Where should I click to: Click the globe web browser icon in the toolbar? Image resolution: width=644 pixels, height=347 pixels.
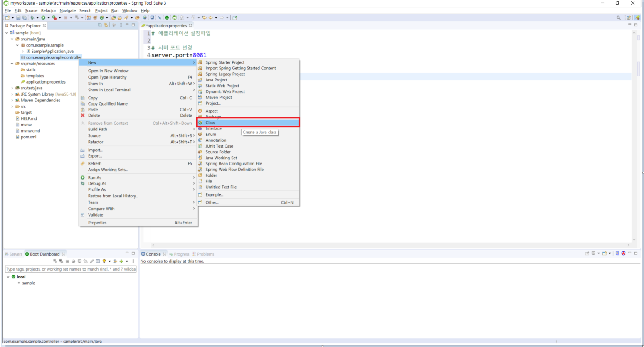(x=145, y=17)
